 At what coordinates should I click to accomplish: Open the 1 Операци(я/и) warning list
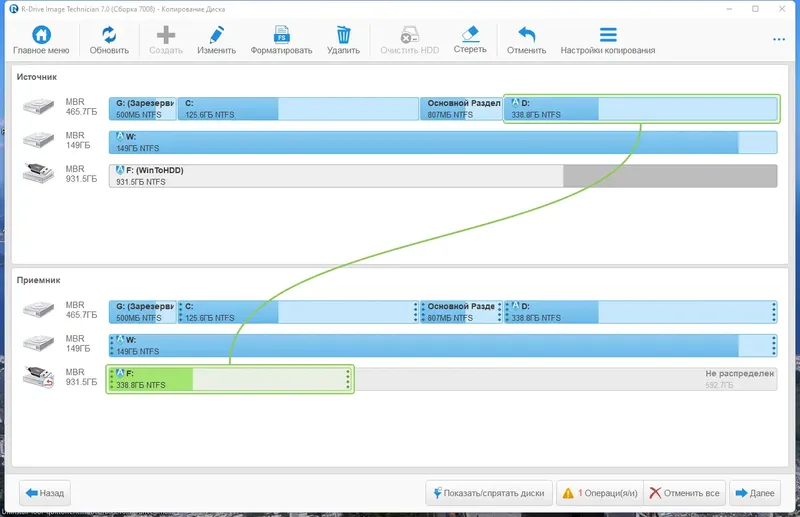[x=600, y=493]
